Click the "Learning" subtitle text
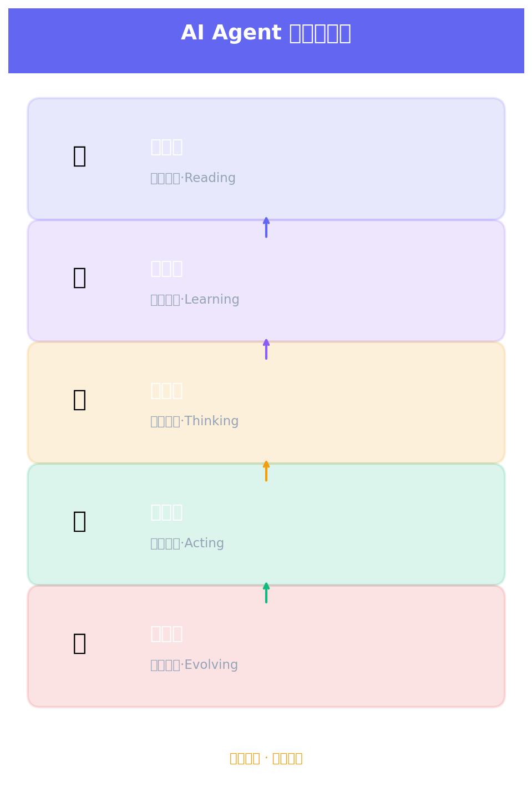This screenshot has height=786, width=532. click(x=195, y=300)
